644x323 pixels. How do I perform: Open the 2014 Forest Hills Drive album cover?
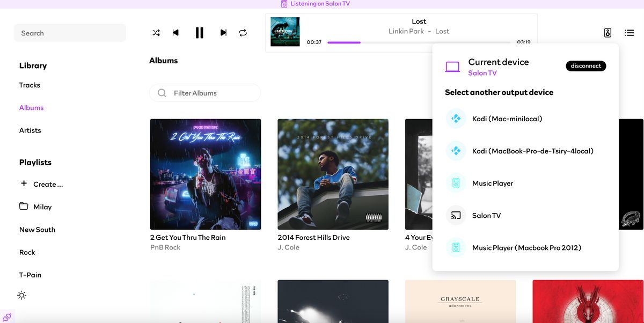(333, 174)
